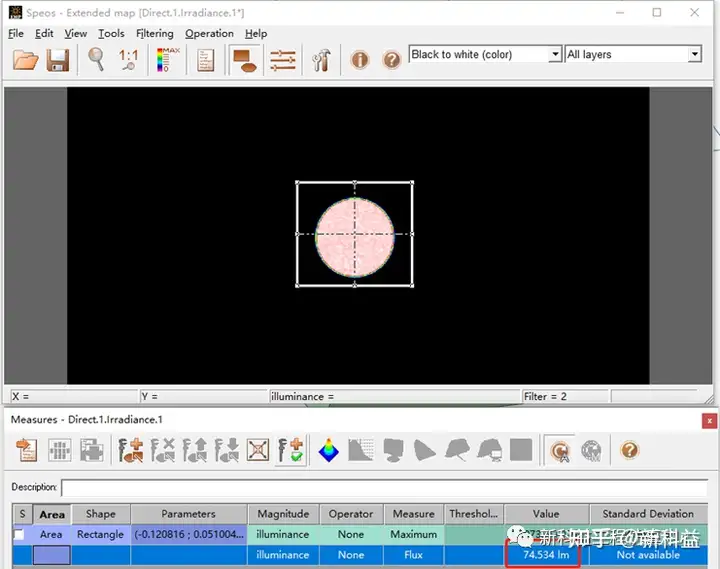
Task: Open preferences wrench and hammer icon
Action: [x=321, y=60]
